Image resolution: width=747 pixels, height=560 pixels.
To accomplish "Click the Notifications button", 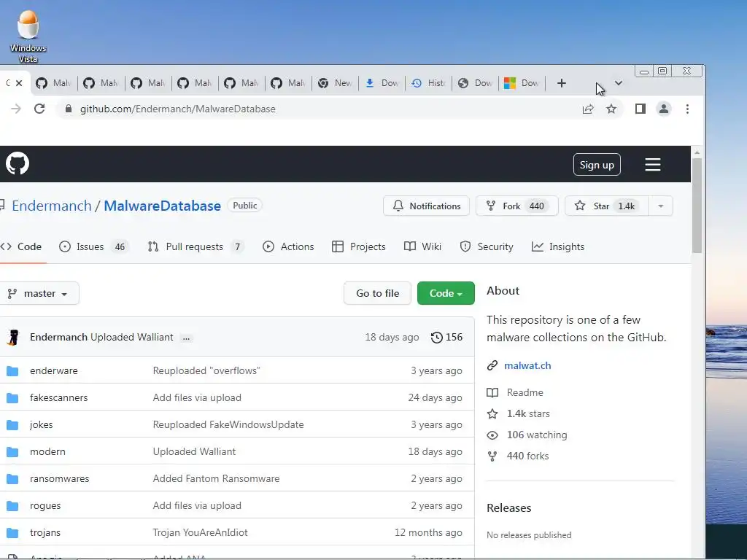I will 426,206.
